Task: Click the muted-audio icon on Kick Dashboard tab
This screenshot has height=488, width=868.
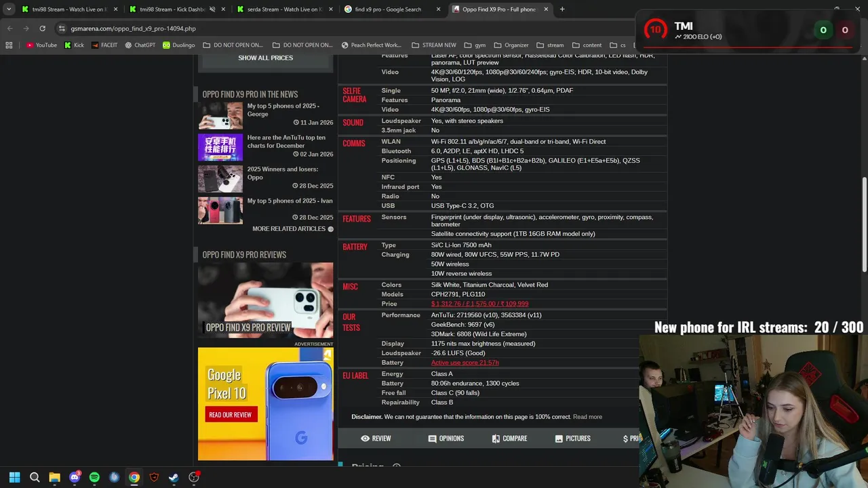Action: [x=212, y=9]
